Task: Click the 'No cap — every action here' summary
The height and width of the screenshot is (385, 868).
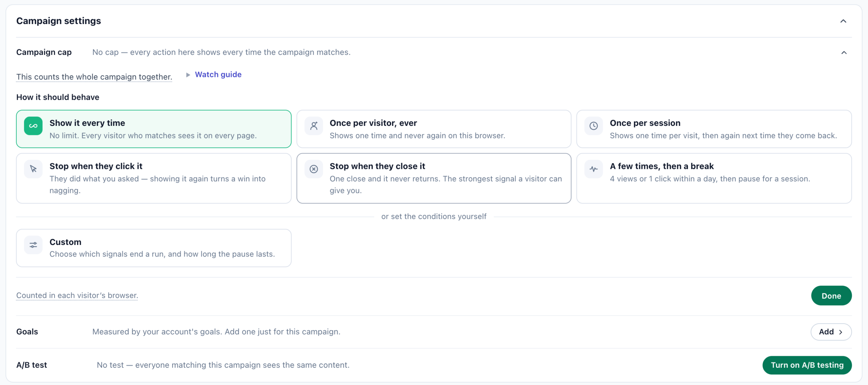Action: pos(221,52)
